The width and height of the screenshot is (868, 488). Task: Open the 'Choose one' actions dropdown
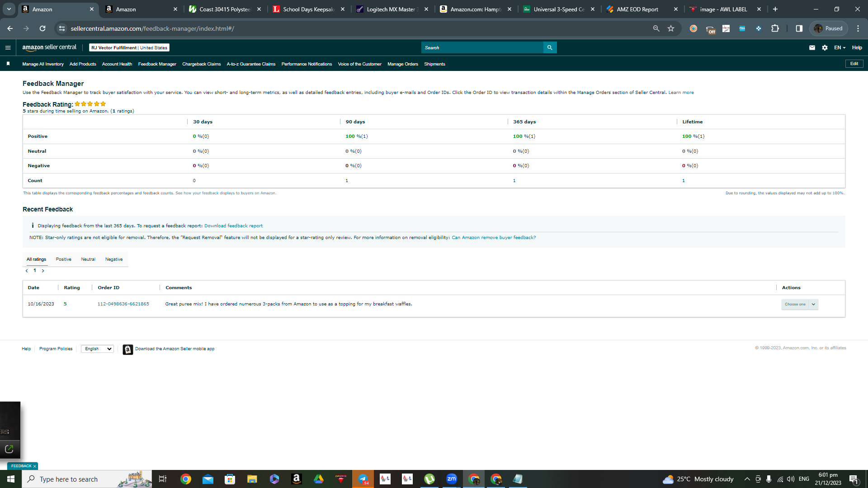pos(800,304)
